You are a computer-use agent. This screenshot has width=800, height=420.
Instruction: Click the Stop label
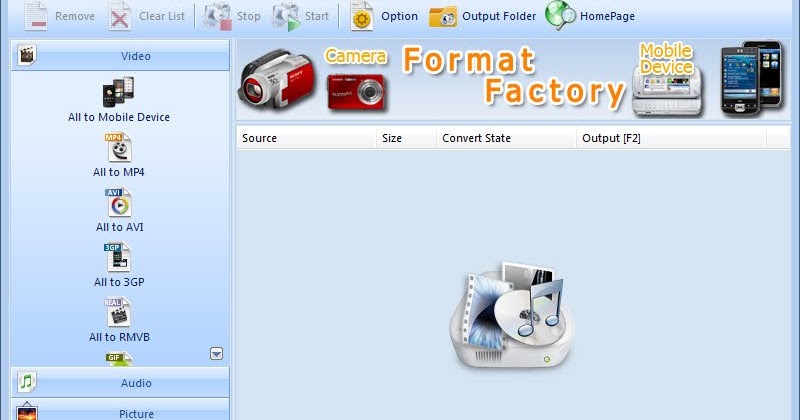tap(248, 16)
